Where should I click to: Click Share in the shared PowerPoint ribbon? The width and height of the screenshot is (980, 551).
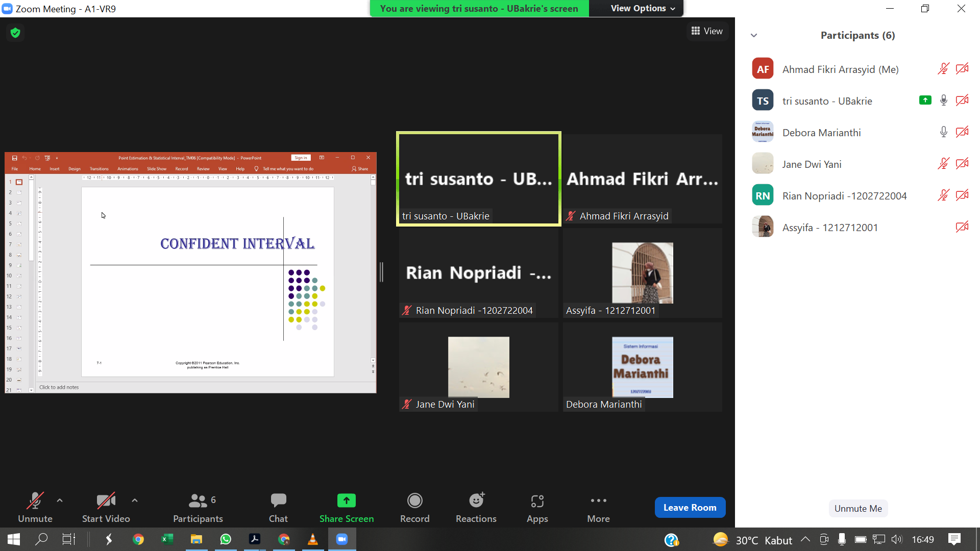coord(360,169)
